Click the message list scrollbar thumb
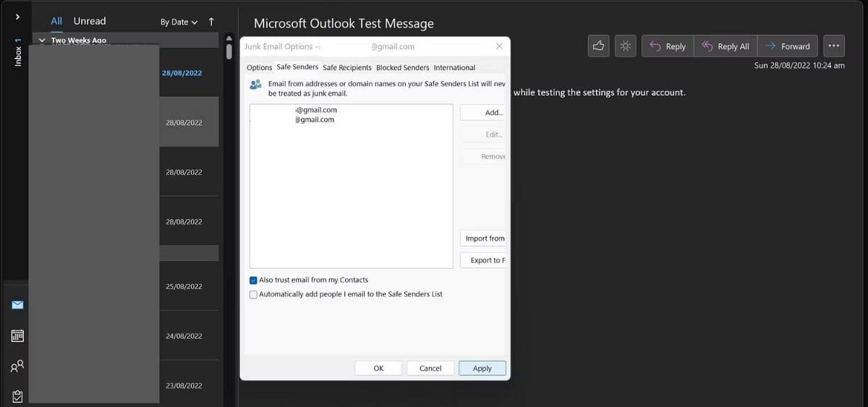The image size is (868, 407). pos(229,51)
